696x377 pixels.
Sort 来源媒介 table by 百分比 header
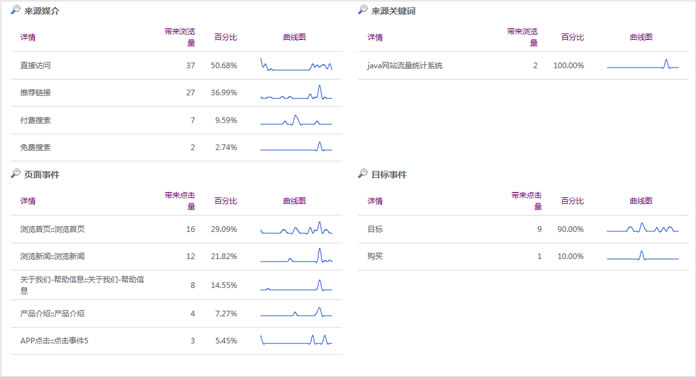[x=225, y=37]
